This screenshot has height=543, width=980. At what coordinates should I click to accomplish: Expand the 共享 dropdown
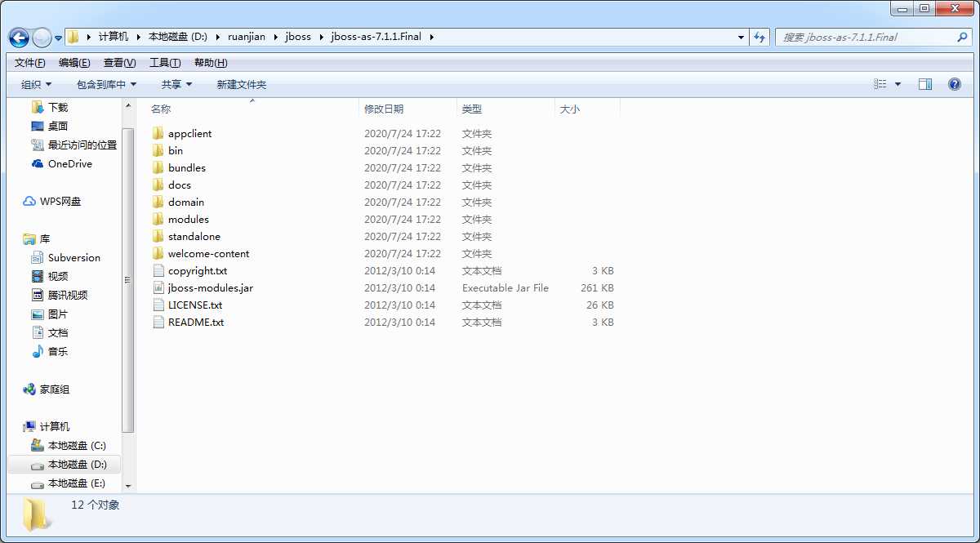(176, 84)
